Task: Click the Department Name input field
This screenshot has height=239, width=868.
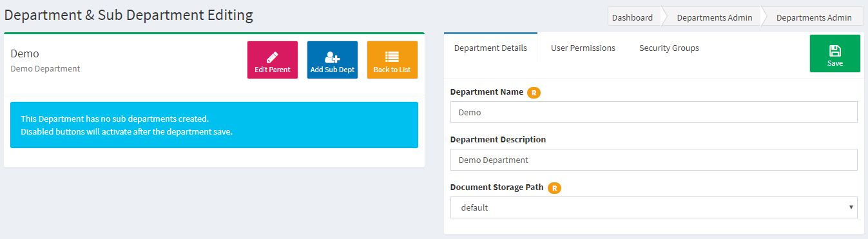Action: pos(653,112)
